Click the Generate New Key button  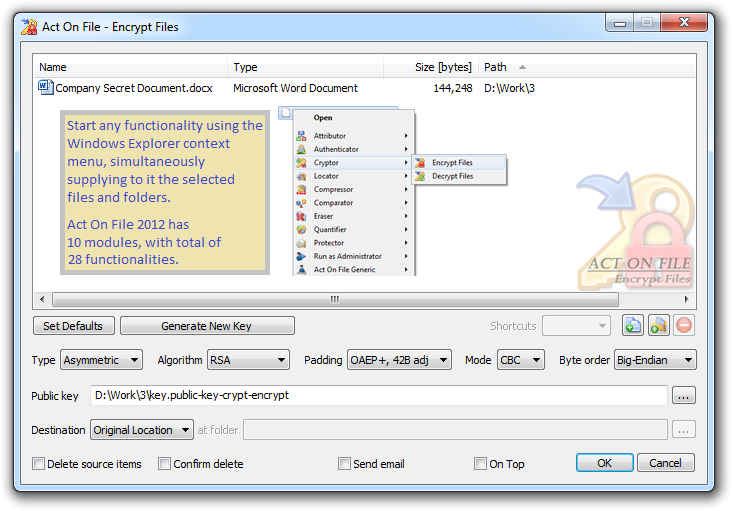207,326
